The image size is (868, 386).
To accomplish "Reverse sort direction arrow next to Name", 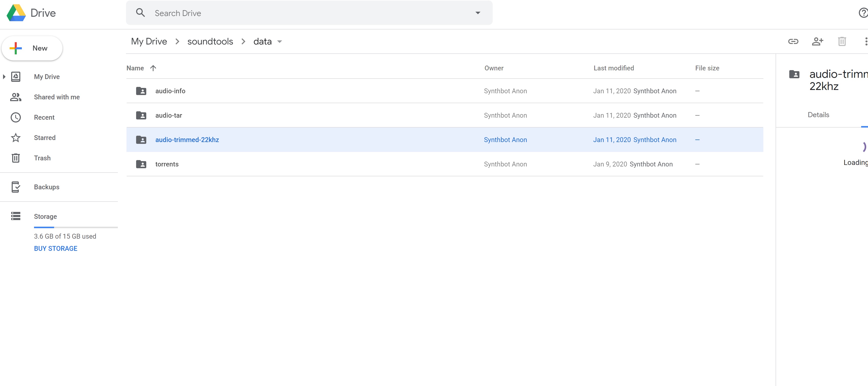I will pos(153,68).
